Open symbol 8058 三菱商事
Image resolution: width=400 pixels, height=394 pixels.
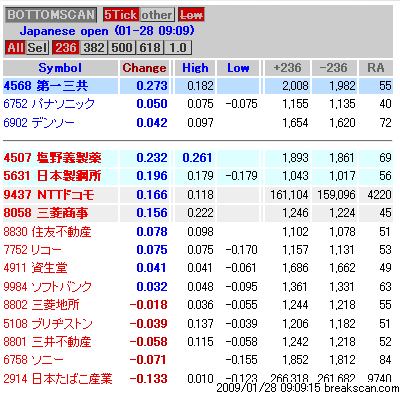coord(46,213)
